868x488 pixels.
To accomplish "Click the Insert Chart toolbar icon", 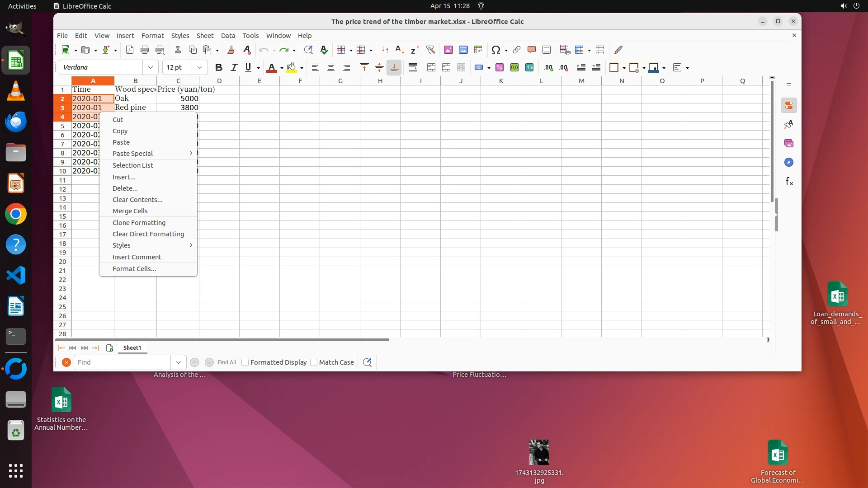I will [463, 50].
